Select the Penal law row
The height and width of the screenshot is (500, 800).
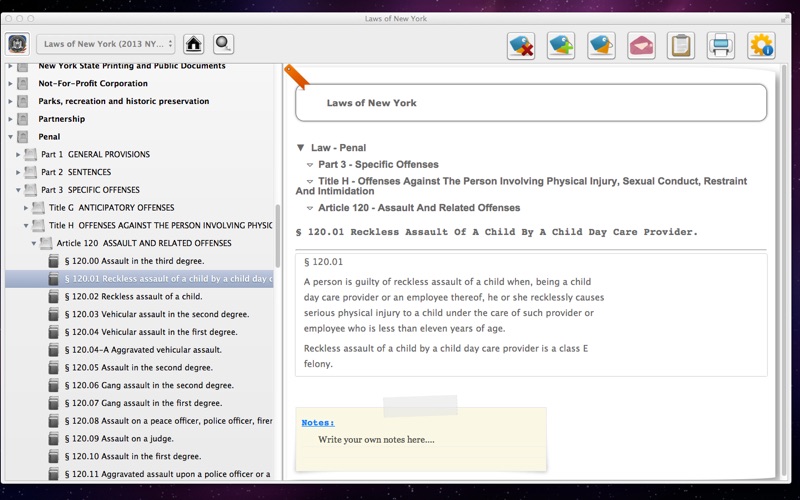point(139,137)
